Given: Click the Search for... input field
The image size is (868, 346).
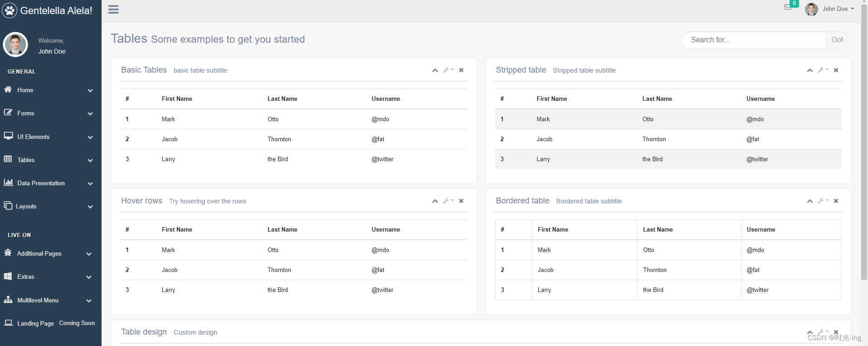Looking at the screenshot, I should tap(754, 40).
